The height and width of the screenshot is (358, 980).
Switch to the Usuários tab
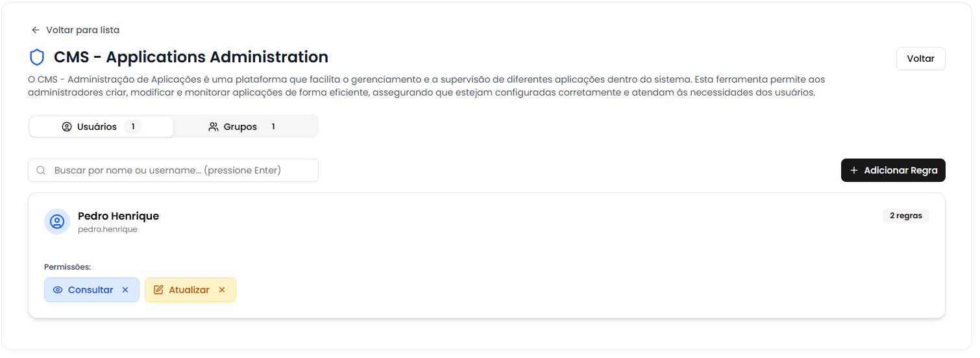97,127
